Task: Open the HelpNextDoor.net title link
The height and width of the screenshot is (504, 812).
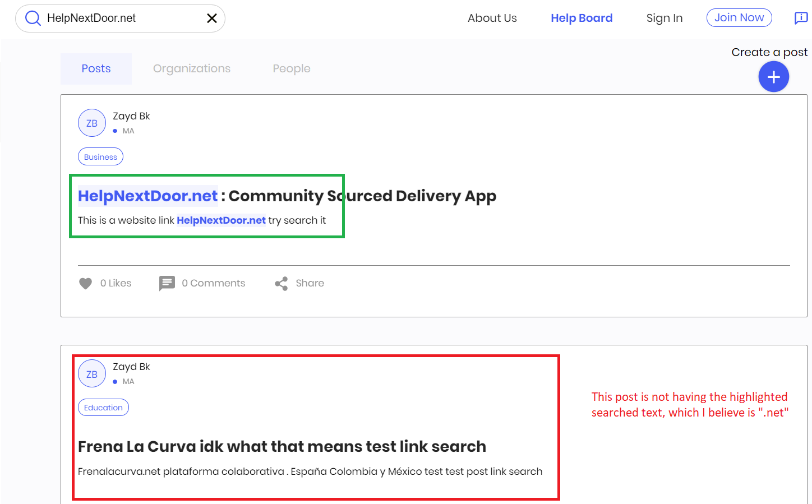Action: (x=147, y=196)
